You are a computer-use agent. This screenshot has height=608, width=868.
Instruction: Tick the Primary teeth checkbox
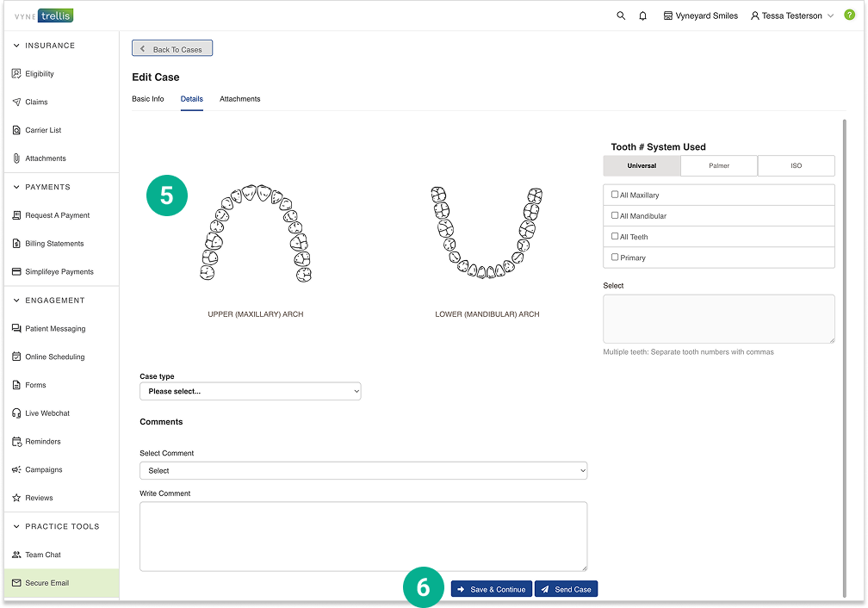point(615,257)
